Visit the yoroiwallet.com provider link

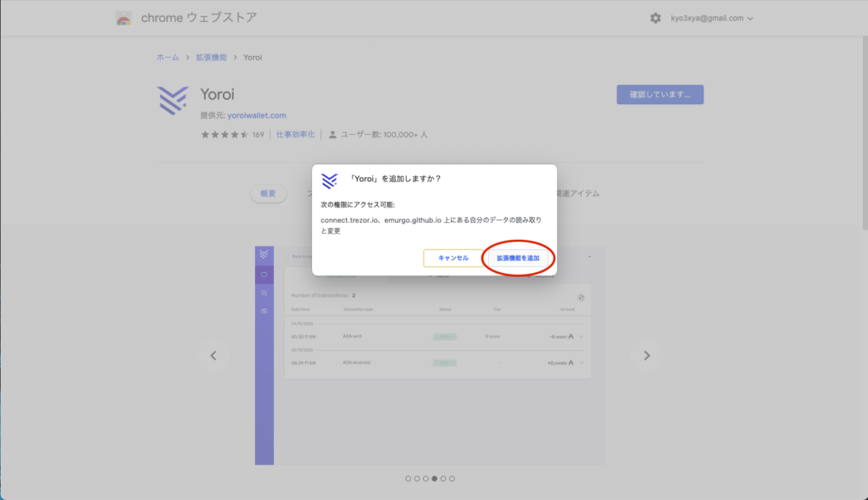pyautogui.click(x=257, y=115)
